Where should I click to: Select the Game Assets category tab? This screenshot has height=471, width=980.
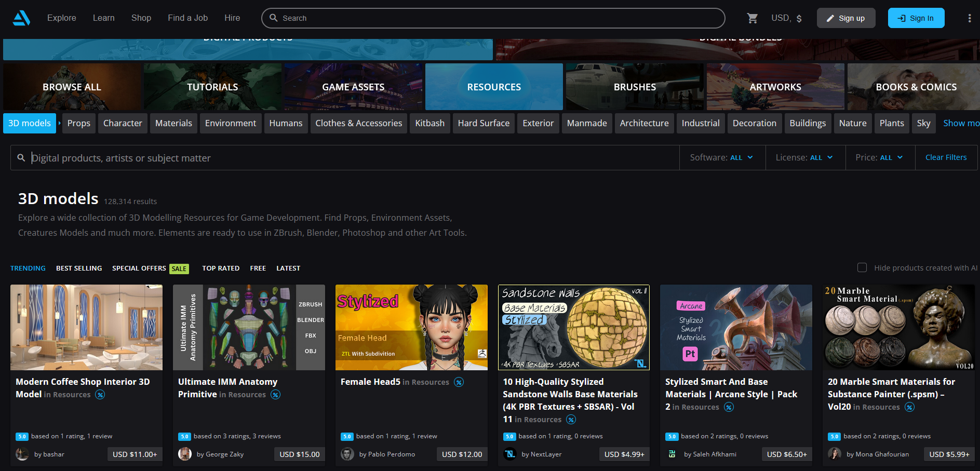click(353, 87)
